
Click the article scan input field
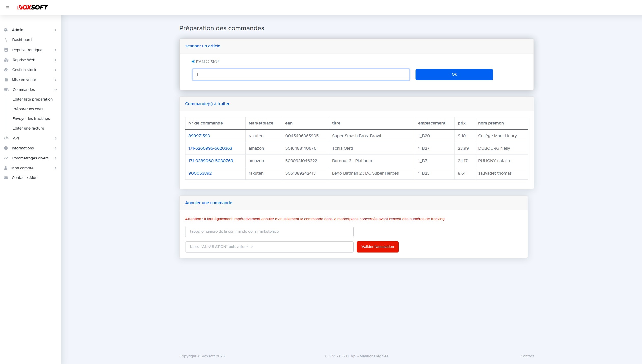pos(301,75)
